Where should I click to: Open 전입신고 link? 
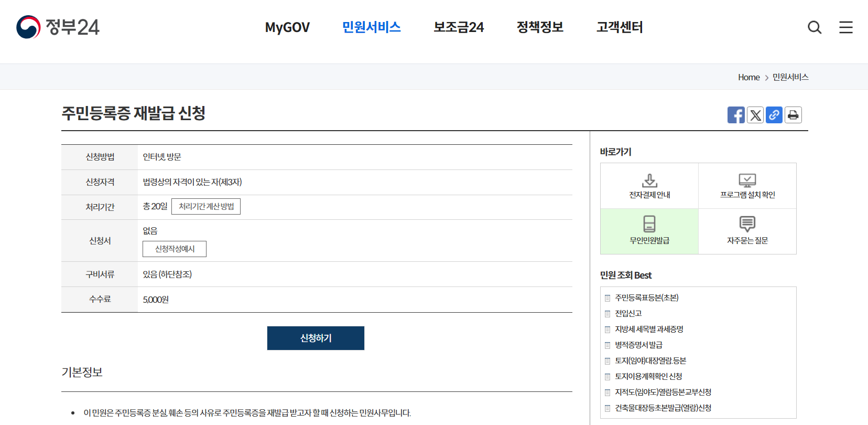628,313
